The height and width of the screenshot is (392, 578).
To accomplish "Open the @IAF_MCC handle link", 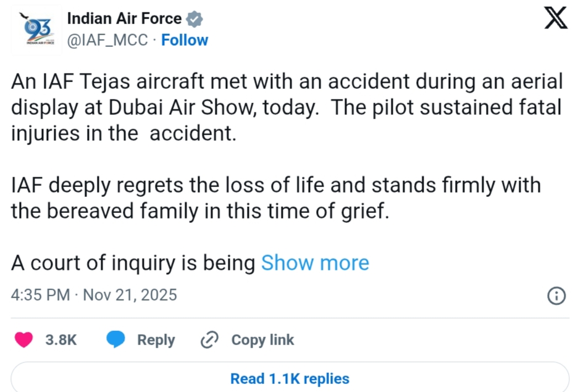I will click(107, 40).
